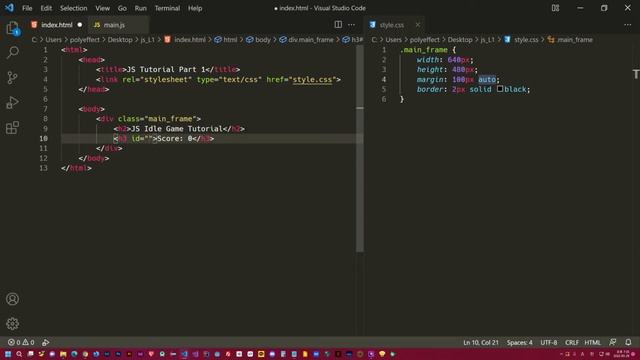Click 'JS Idle Game Tutorial' heading text
The height and width of the screenshot is (360, 640).
pos(176,129)
